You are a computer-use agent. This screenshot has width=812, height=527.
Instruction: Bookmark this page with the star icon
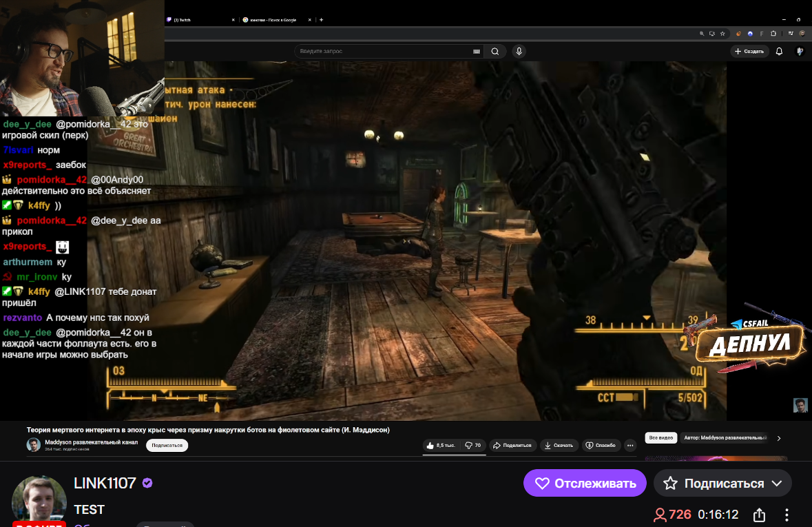[x=722, y=34]
